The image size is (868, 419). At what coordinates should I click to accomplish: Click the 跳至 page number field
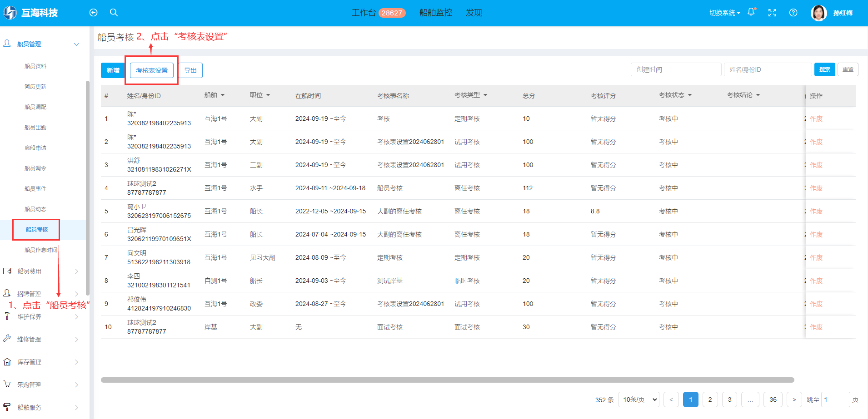pos(835,399)
